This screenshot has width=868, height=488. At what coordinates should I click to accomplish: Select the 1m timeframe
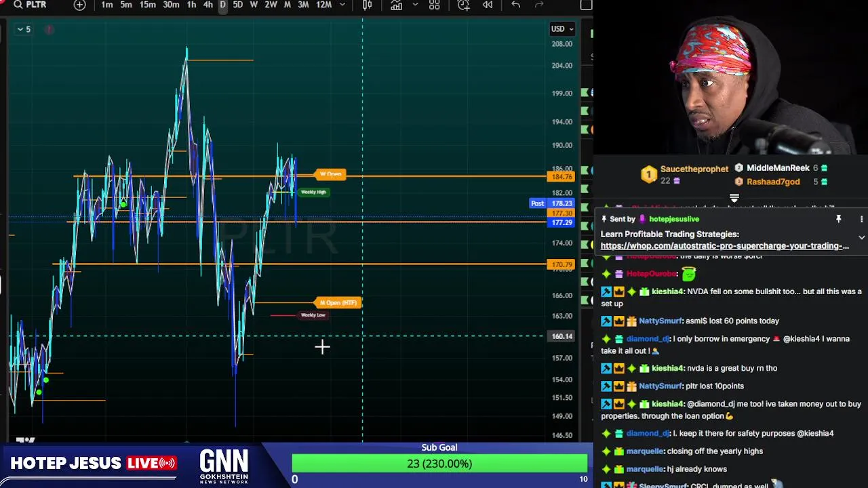106,5
